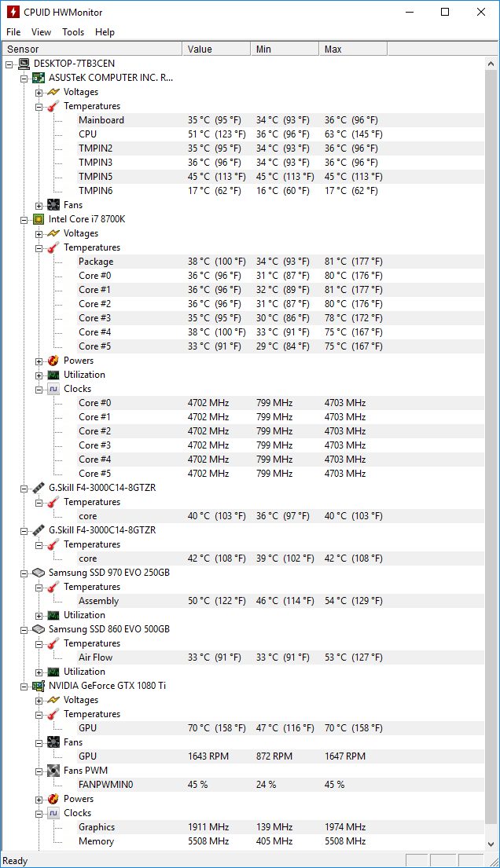
Task: Click the Intel Core i7 8700K CPU icon
Action: [39, 219]
